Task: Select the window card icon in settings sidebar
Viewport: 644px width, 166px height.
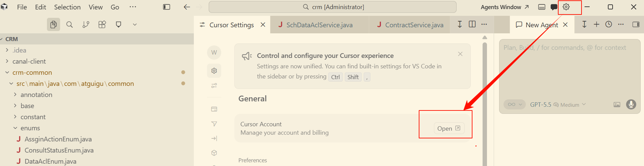Action: click(x=214, y=109)
